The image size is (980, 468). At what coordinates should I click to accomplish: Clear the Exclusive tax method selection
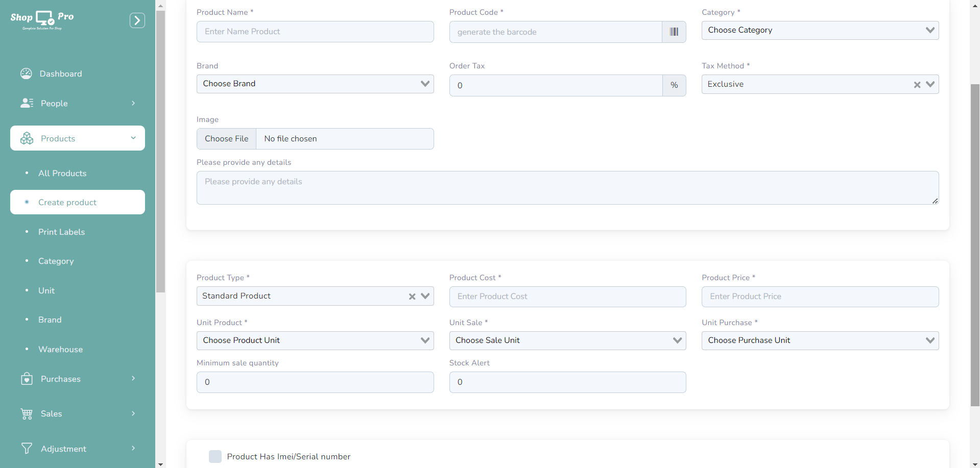[917, 85]
